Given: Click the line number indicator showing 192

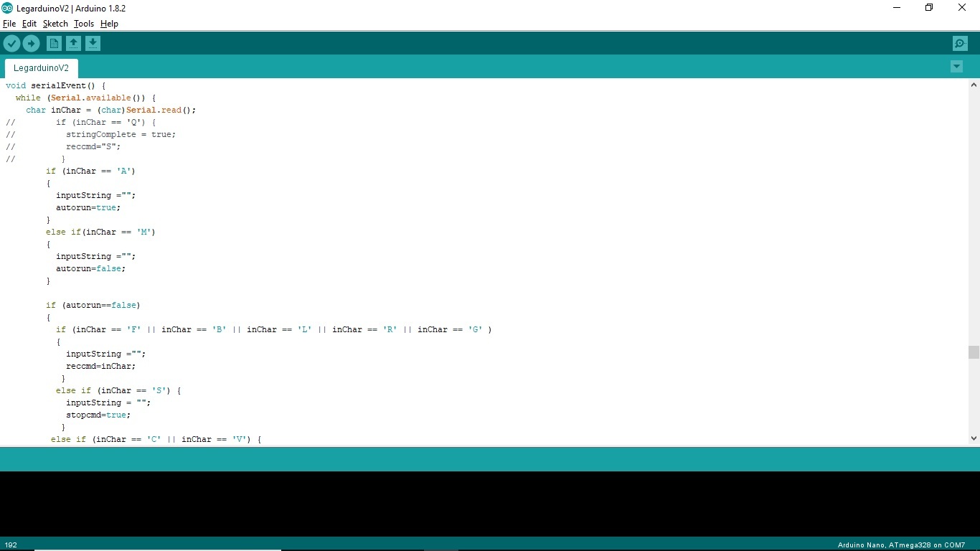Looking at the screenshot, I should pyautogui.click(x=10, y=545).
